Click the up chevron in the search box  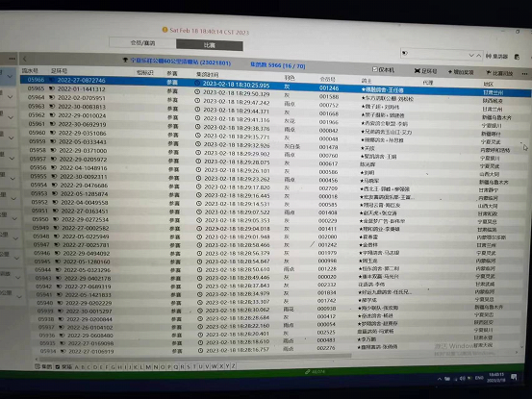click(x=478, y=55)
